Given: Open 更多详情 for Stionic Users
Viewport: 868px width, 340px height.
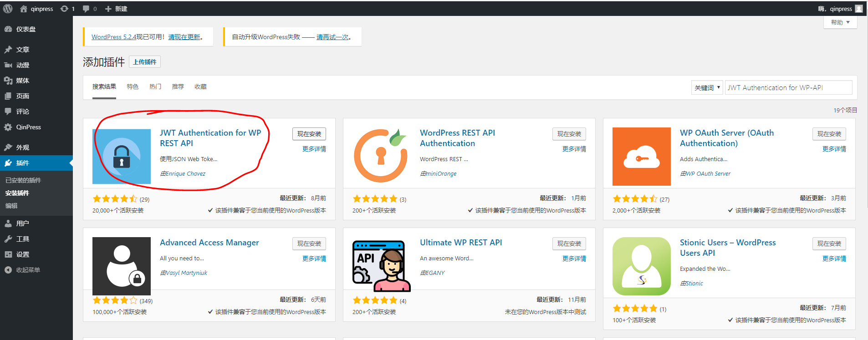Looking at the screenshot, I should click(834, 259).
